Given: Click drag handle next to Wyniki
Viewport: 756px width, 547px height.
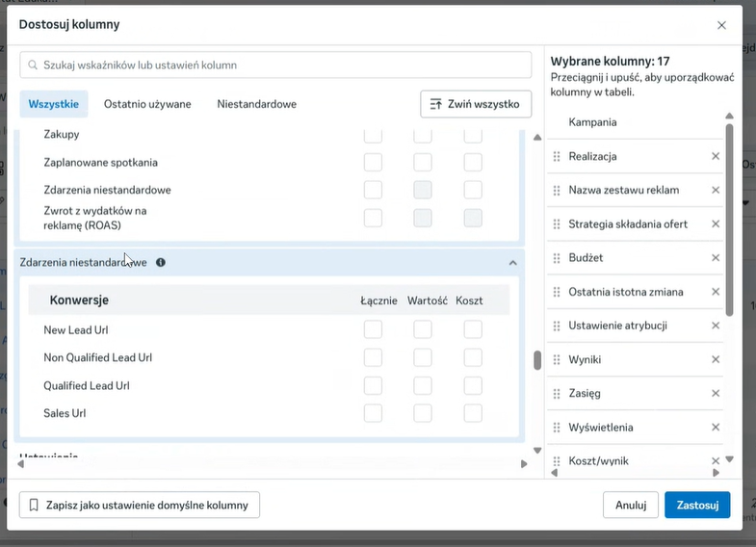Looking at the screenshot, I should (557, 359).
